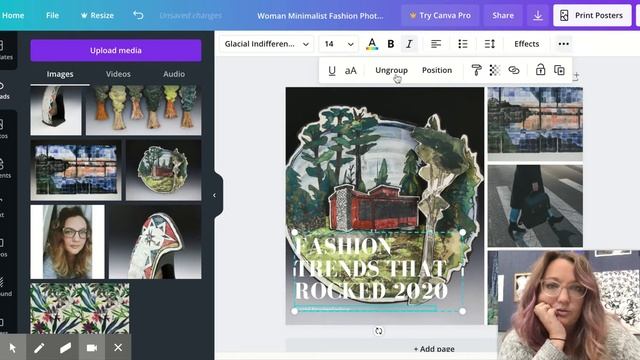This screenshot has height=360, width=640.
Task: Collapse the side panel with arrow
Action: point(214,196)
